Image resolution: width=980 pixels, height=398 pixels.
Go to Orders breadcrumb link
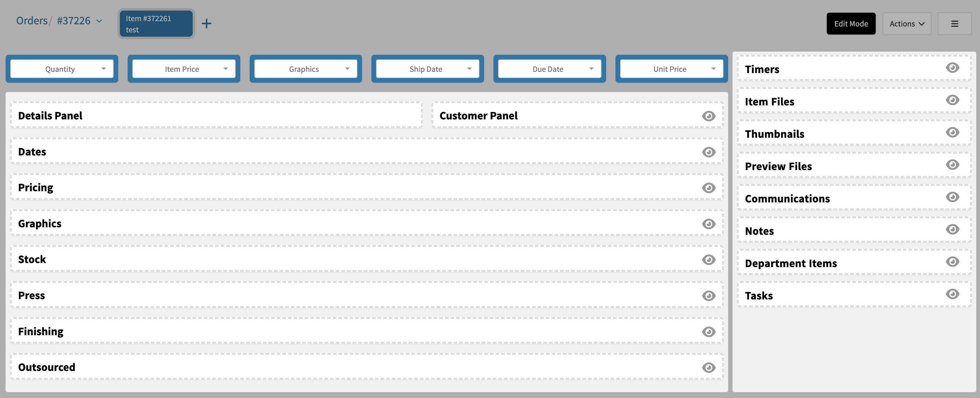click(x=31, y=21)
